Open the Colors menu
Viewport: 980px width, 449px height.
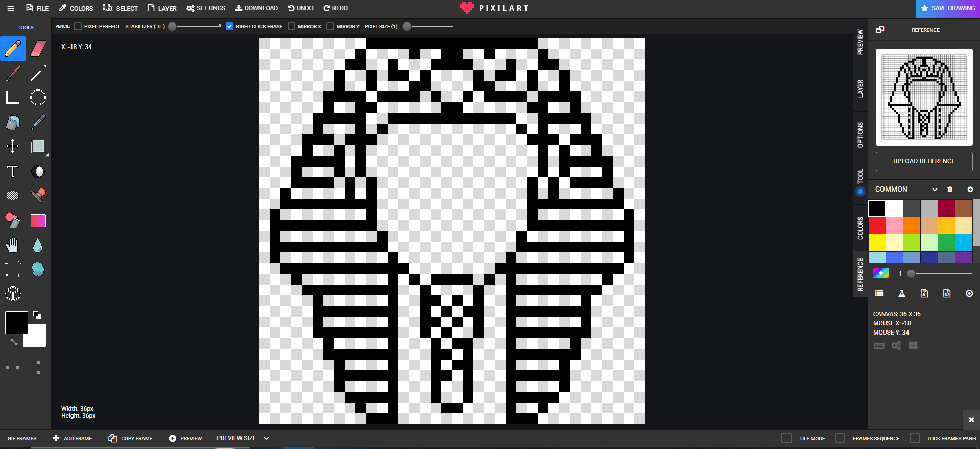pos(76,8)
